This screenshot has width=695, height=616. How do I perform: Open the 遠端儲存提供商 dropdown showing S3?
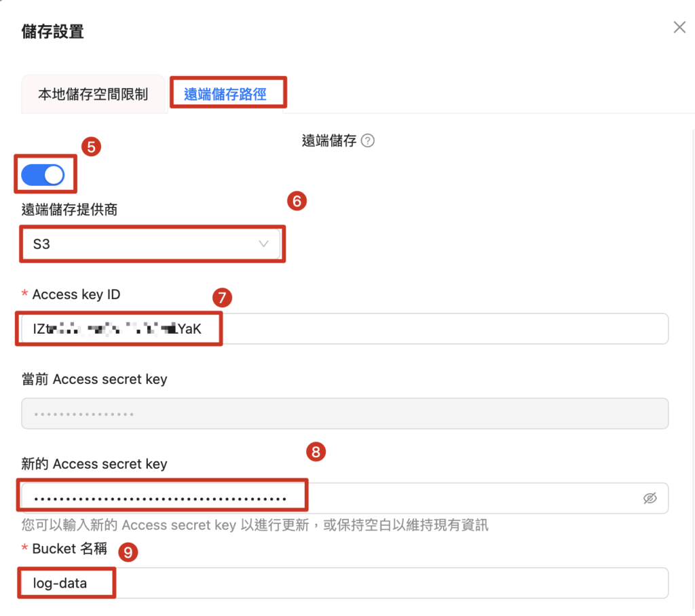pyautogui.click(x=151, y=244)
